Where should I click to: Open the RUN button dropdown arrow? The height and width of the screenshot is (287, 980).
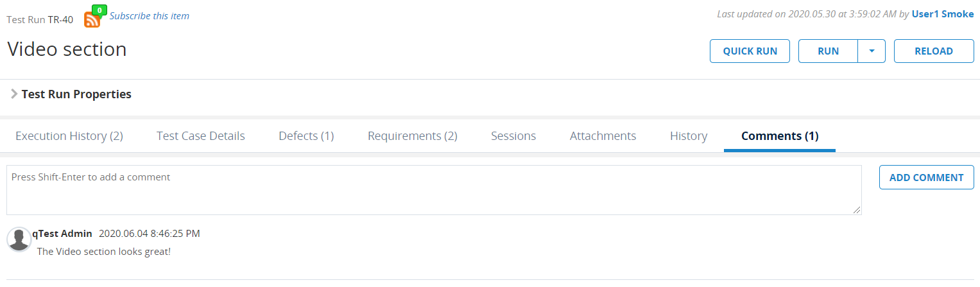click(x=872, y=51)
